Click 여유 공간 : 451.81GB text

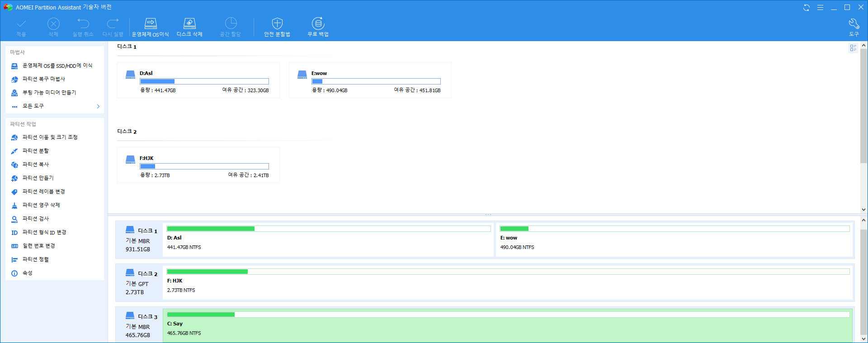click(x=417, y=90)
